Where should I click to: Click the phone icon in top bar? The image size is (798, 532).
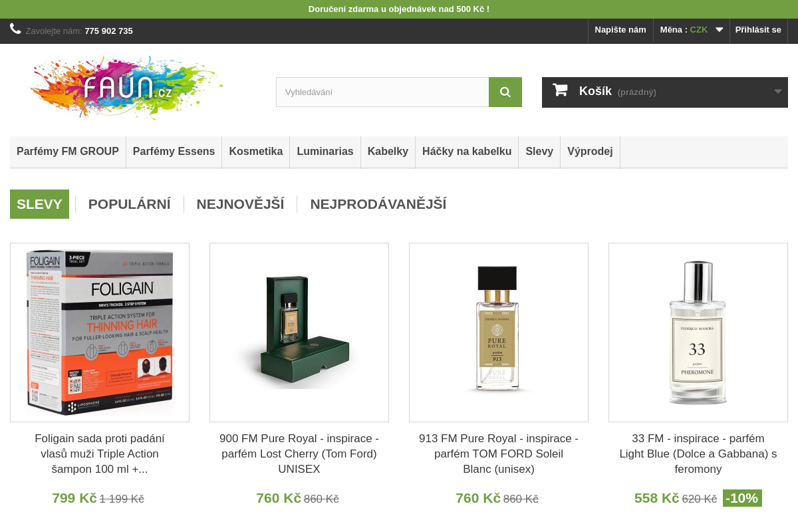coord(15,29)
